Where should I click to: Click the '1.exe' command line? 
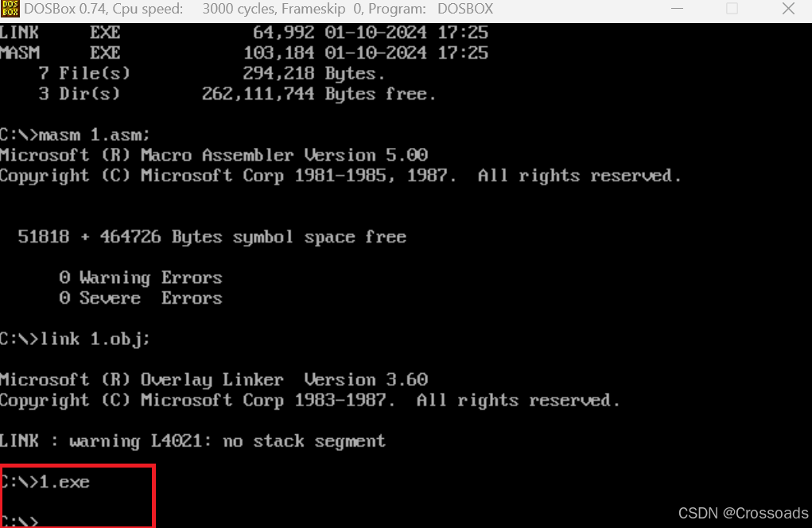coord(45,482)
